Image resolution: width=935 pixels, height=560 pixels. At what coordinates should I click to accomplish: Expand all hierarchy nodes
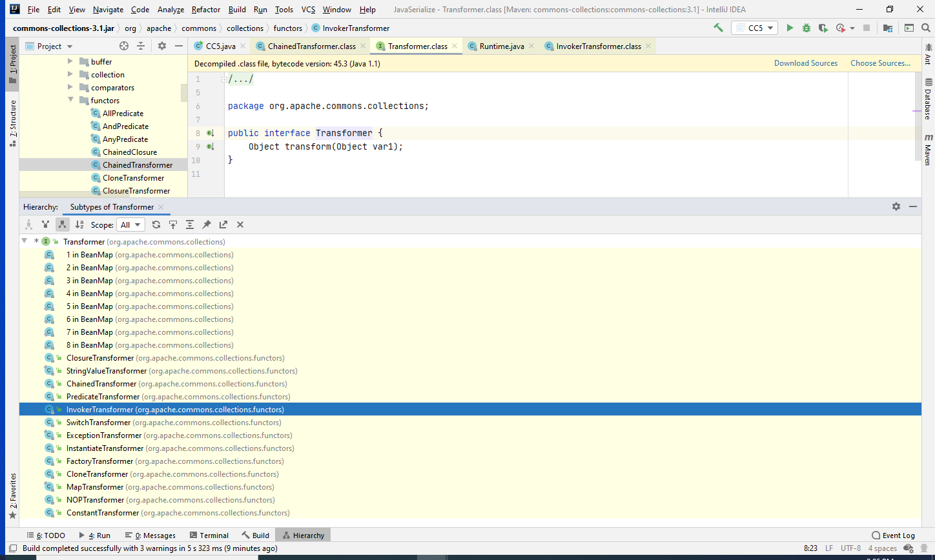(190, 225)
